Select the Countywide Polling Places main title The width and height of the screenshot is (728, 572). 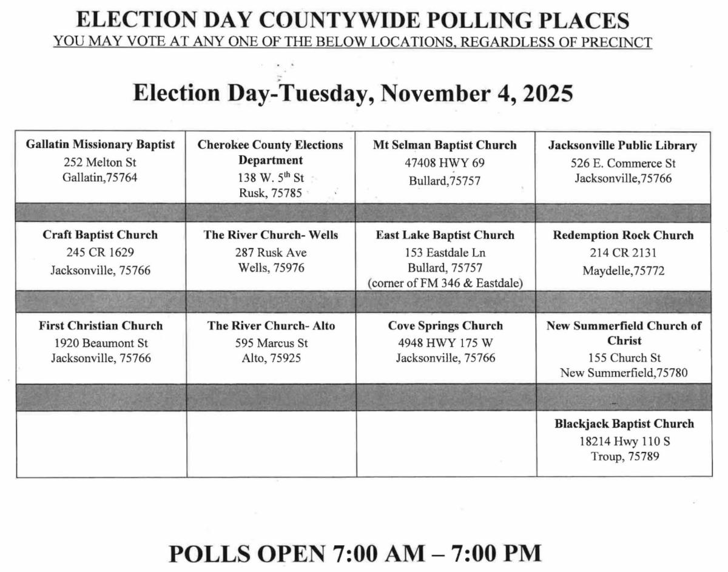tap(352, 21)
